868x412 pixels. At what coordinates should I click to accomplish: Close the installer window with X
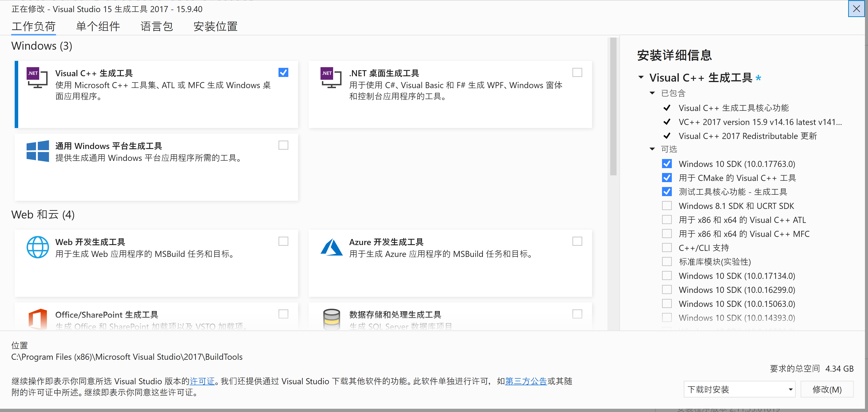[856, 9]
